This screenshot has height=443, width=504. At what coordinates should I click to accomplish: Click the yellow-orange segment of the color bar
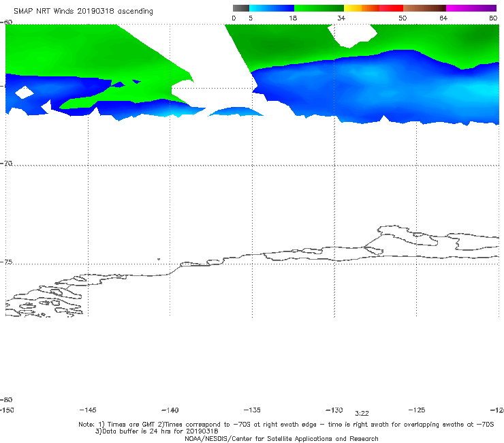click(362, 8)
